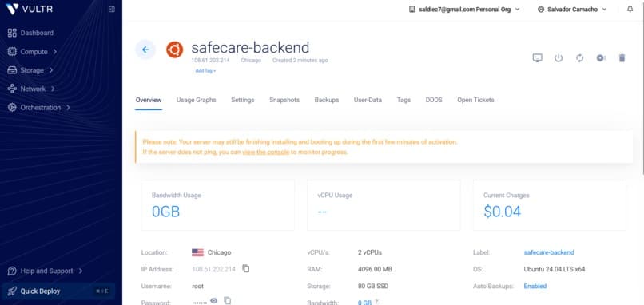Open the Add Tag dropdown
The image size is (644, 305).
point(205,71)
